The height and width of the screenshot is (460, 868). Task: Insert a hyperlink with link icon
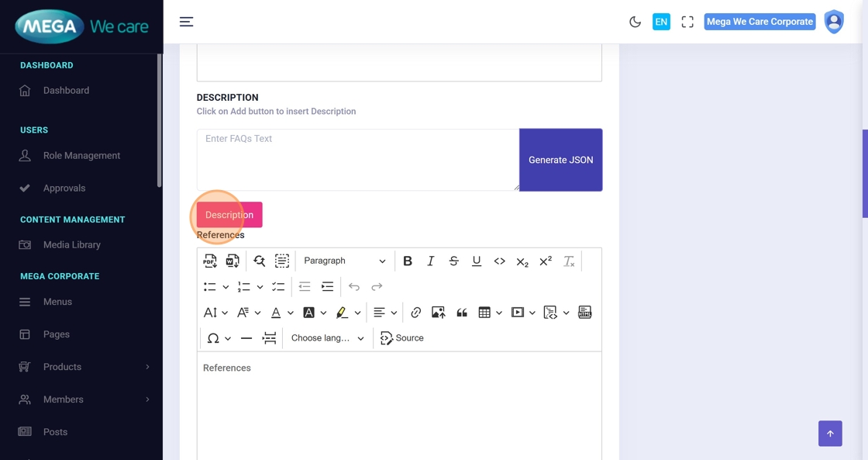(416, 313)
